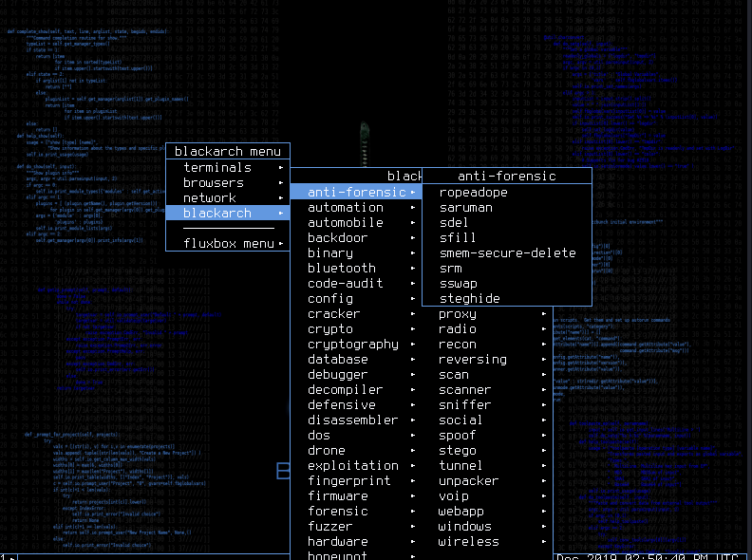
Task: Open the cryptography category
Action: pyautogui.click(x=356, y=345)
